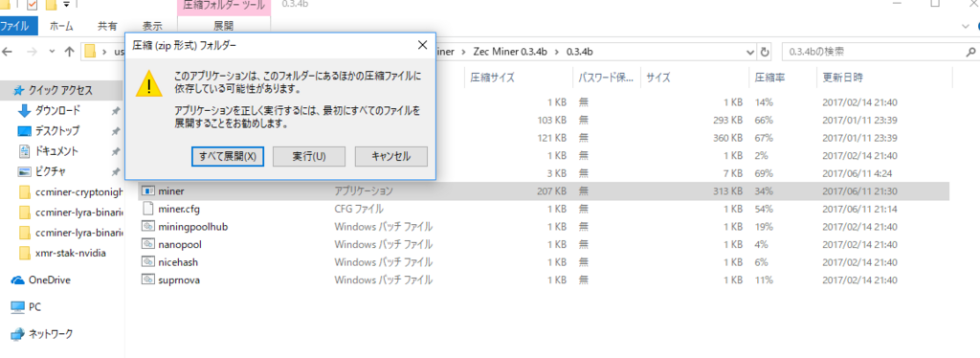Open address bar history dropdown
The width and height of the screenshot is (980, 358).
click(749, 52)
